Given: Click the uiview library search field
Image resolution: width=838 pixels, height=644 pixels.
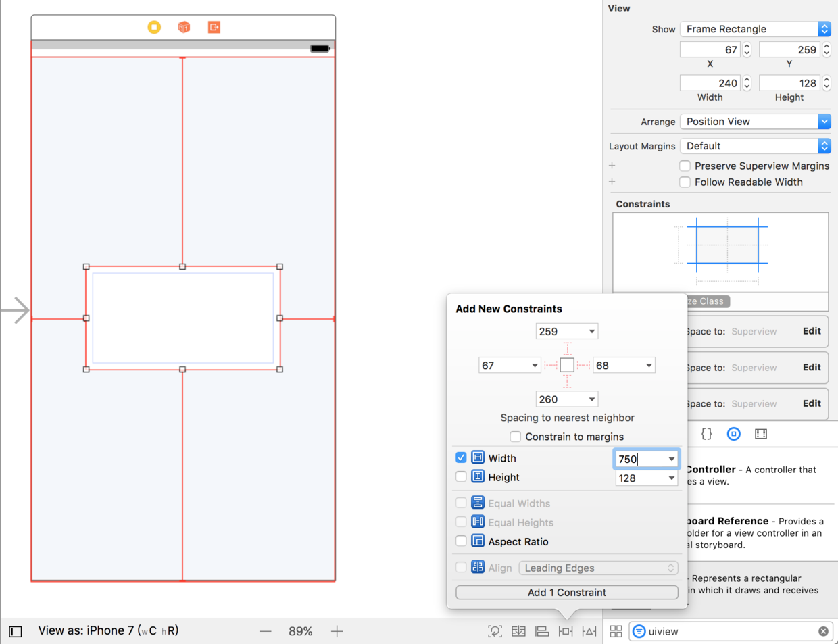Looking at the screenshot, I should point(730,631).
